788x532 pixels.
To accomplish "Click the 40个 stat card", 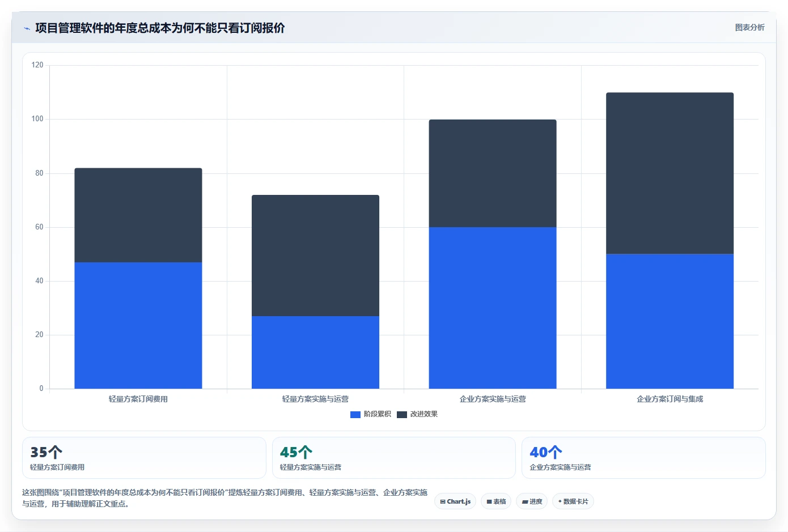I will (x=643, y=458).
